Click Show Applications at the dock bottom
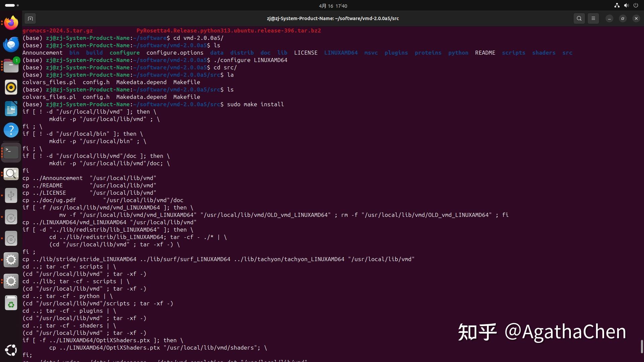This screenshot has width=644, height=362. click(11, 350)
